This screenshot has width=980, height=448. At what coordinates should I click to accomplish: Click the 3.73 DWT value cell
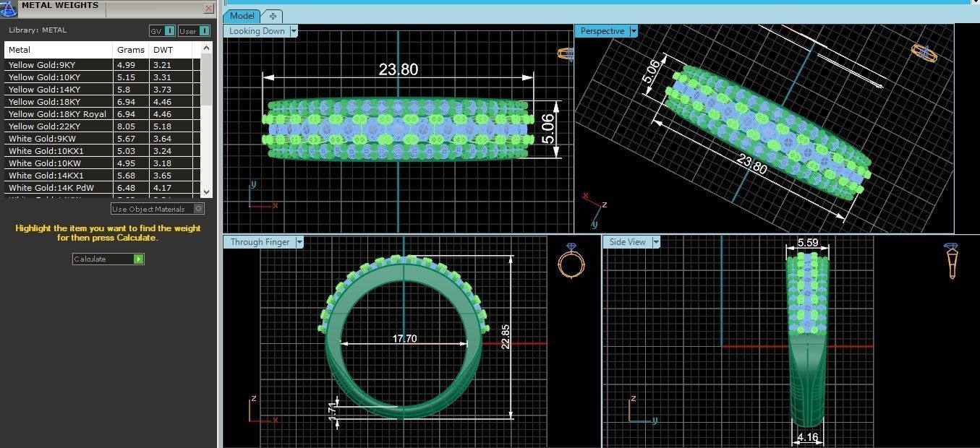pos(171,90)
